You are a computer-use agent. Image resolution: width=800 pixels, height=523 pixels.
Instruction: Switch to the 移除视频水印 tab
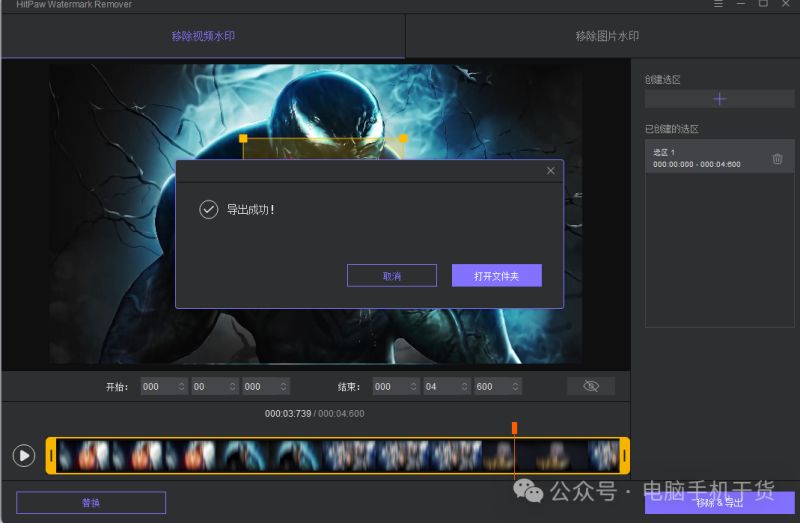203,36
